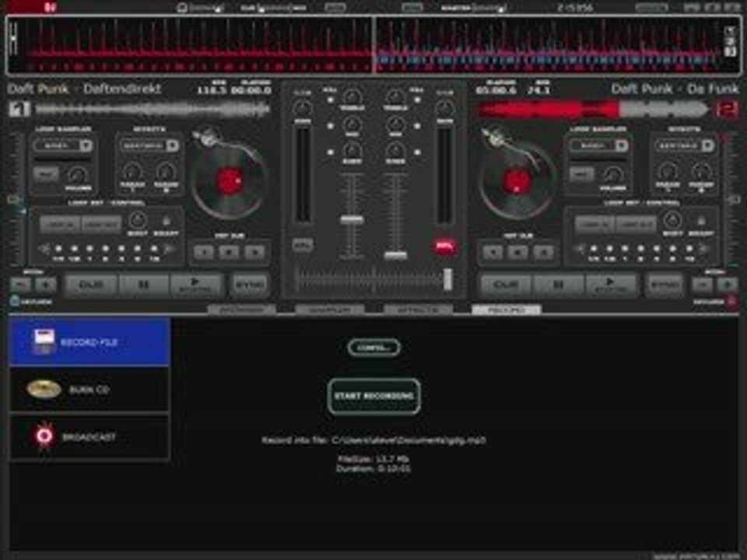Select right deck Effects name field

(x=679, y=145)
